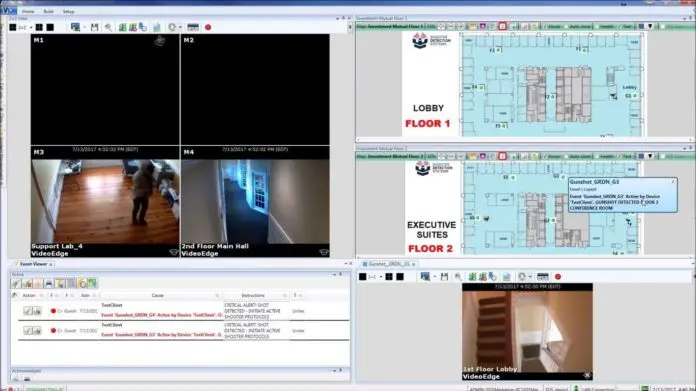Open the black arrow dropdown on Floor 1 map toolbar
The image size is (696, 391).
click(x=650, y=27)
